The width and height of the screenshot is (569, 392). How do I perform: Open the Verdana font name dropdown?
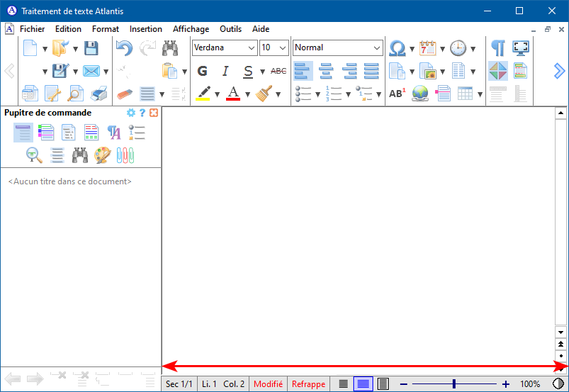tap(225, 47)
